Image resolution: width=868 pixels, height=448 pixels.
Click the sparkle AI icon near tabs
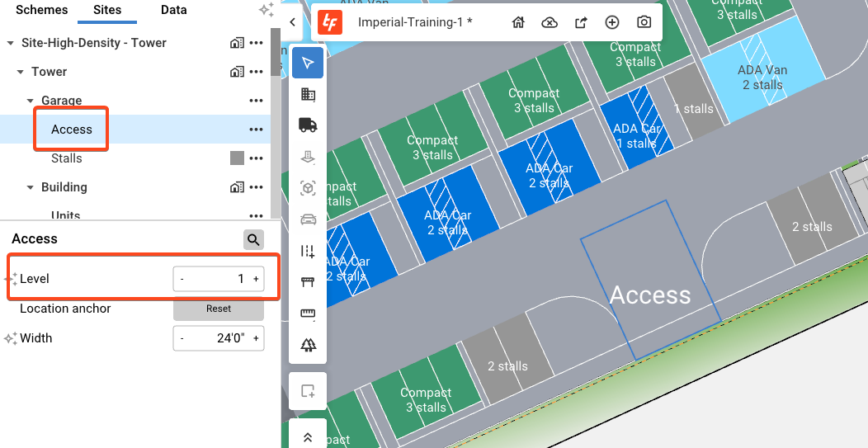tap(266, 10)
